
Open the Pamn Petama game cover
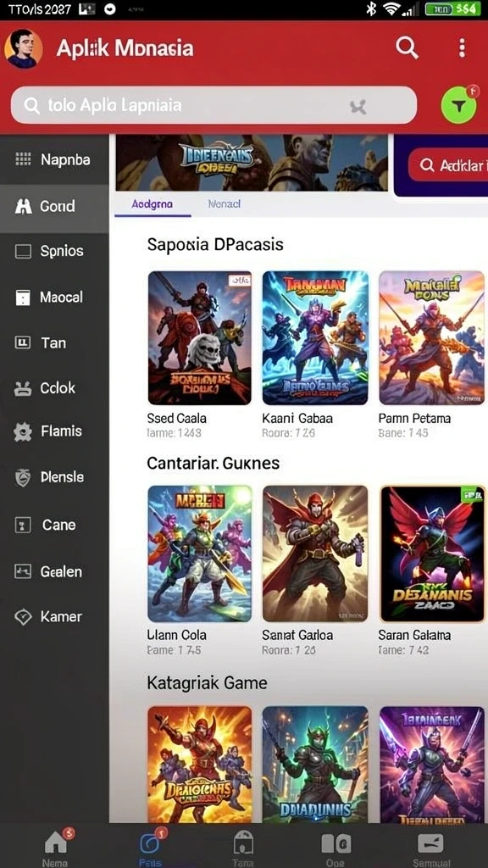click(x=431, y=337)
